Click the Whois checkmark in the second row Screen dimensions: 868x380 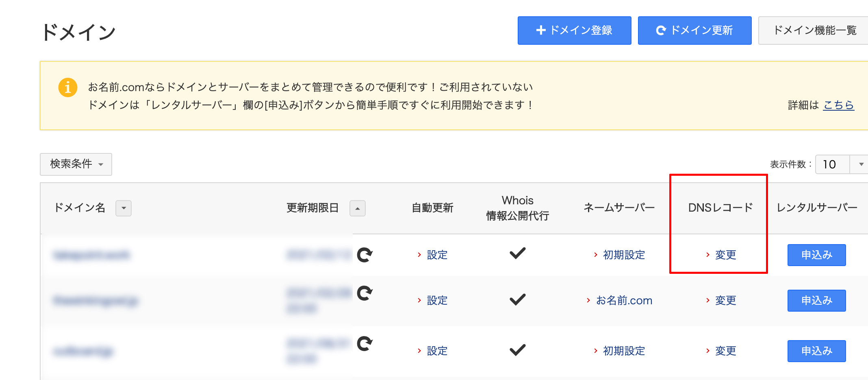pos(517,299)
